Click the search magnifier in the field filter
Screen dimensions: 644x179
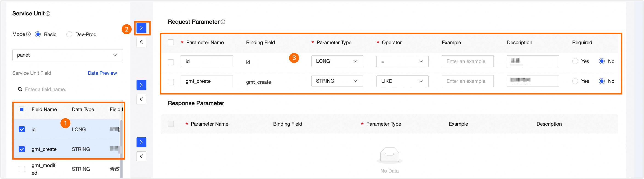pos(20,89)
